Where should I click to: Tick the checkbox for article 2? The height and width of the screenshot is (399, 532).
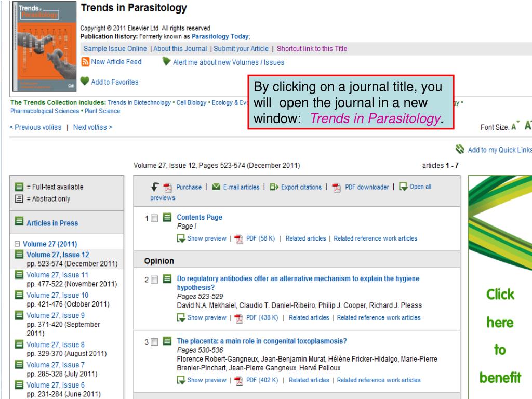tap(154, 280)
